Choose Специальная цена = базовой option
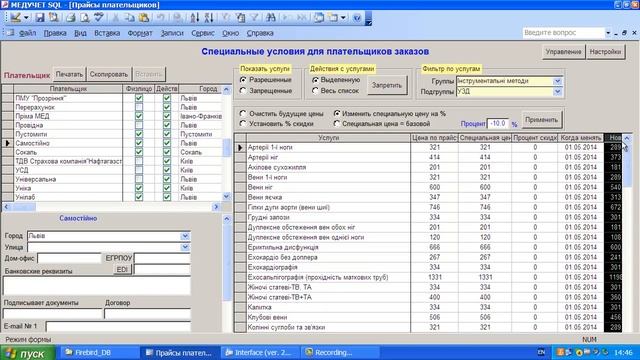Image resolution: width=640 pixels, height=360 pixels. click(336, 123)
